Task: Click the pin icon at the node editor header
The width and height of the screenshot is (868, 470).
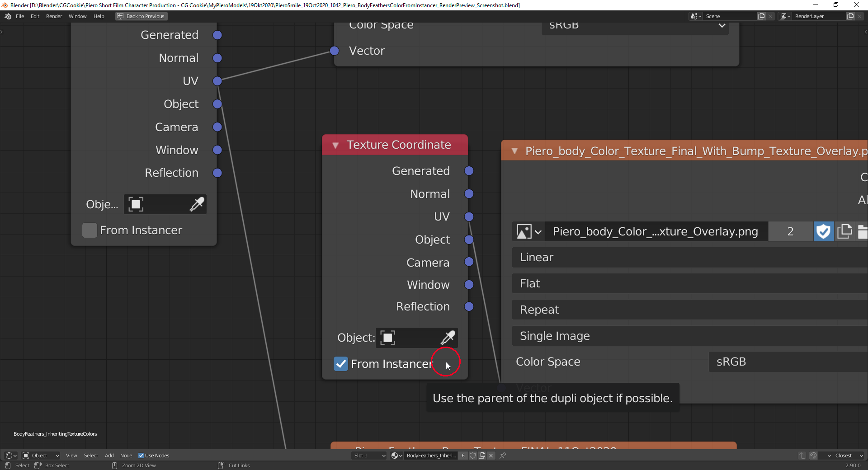Action: point(503,456)
